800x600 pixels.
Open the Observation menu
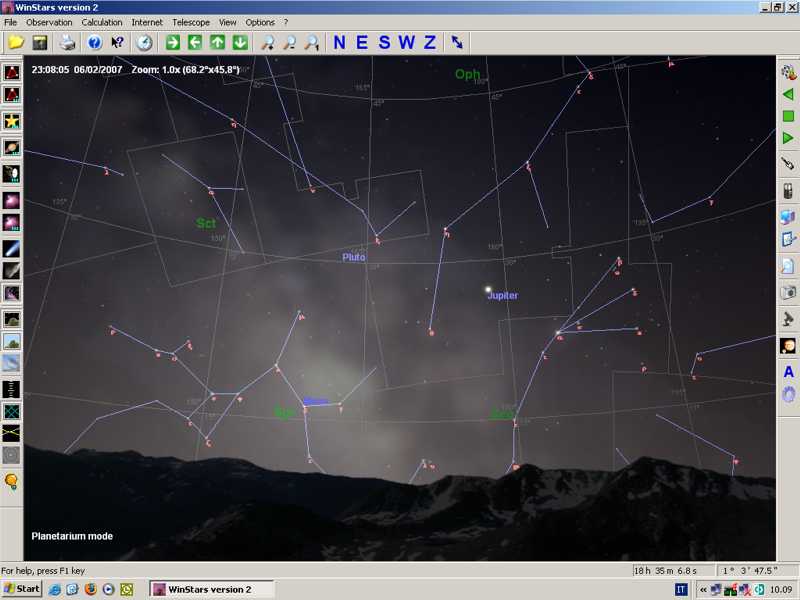coord(49,22)
